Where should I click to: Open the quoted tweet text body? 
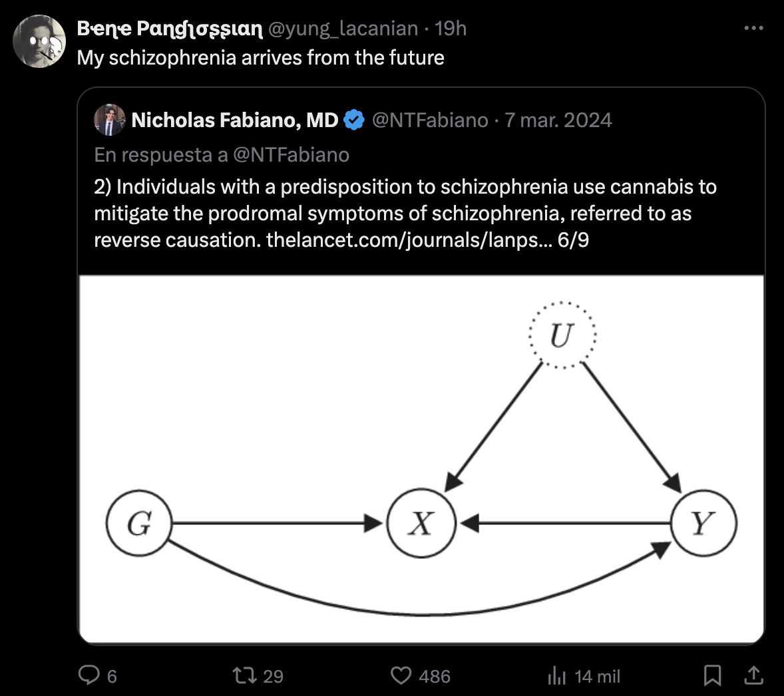pyautogui.click(x=405, y=214)
